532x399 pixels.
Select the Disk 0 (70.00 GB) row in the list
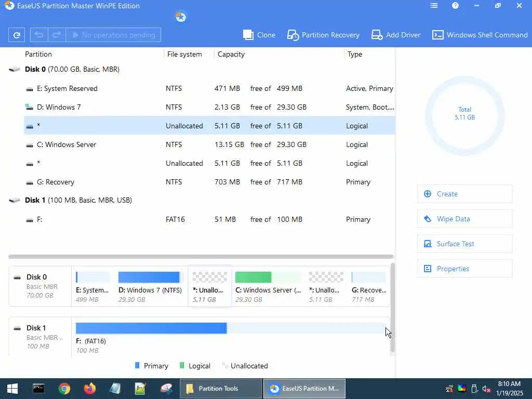pos(201,69)
